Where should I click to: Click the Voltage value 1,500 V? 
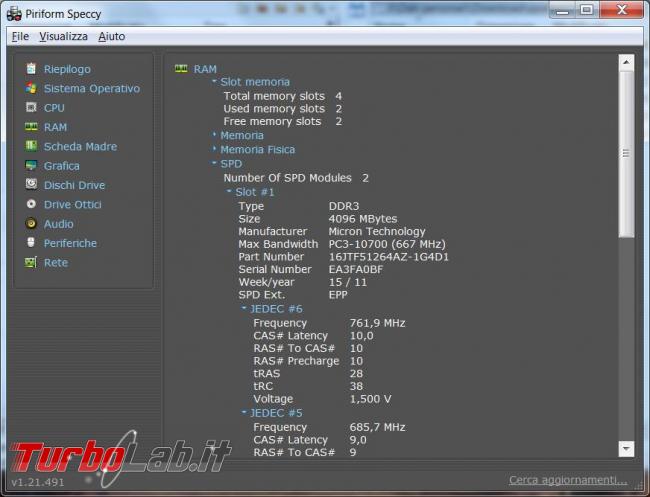click(x=370, y=399)
